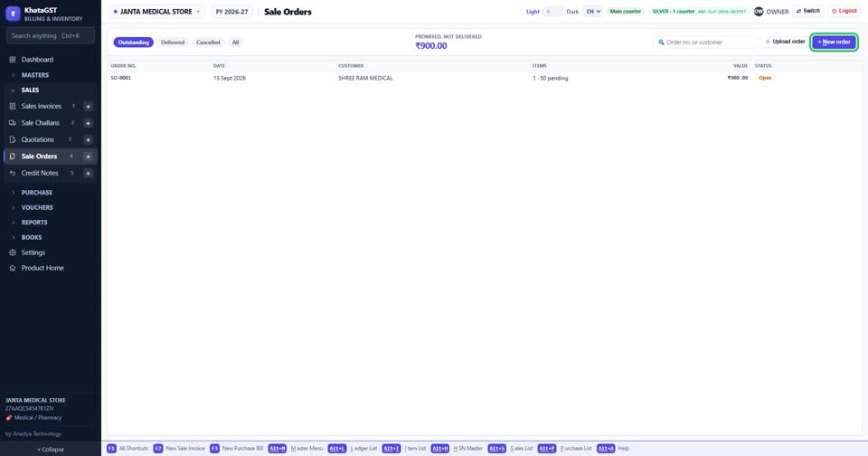Expand the REPORTS section
The width and height of the screenshot is (868, 456).
34,223
